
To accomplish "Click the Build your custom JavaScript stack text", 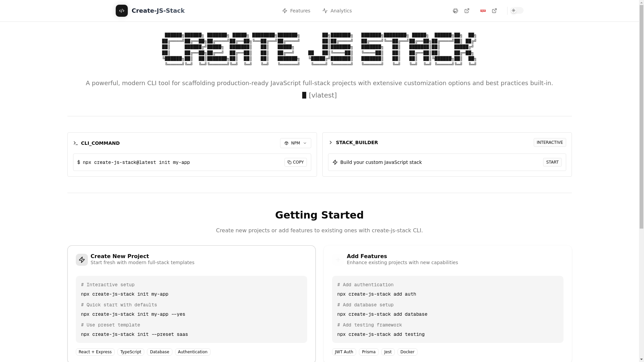I will pyautogui.click(x=381, y=162).
